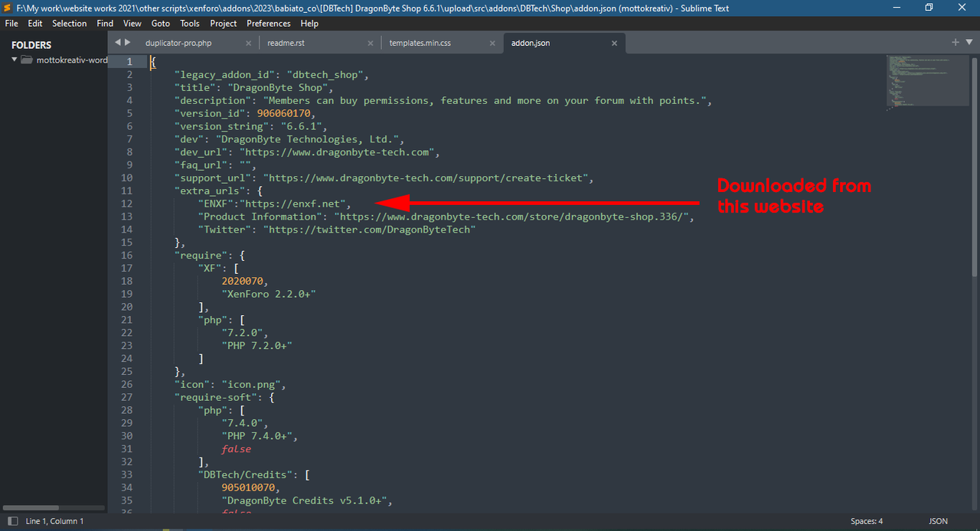Close the Sublime Text window
This screenshot has width=980, height=531.
pos(963,8)
